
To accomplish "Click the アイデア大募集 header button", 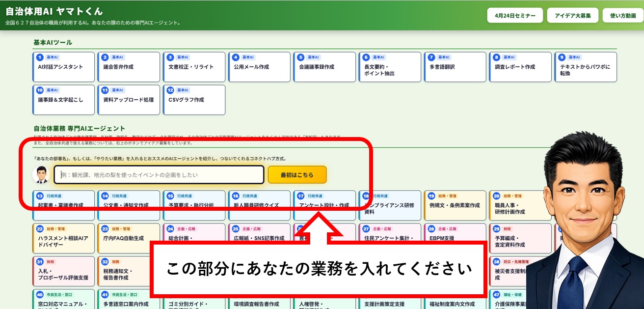I will (572, 15).
